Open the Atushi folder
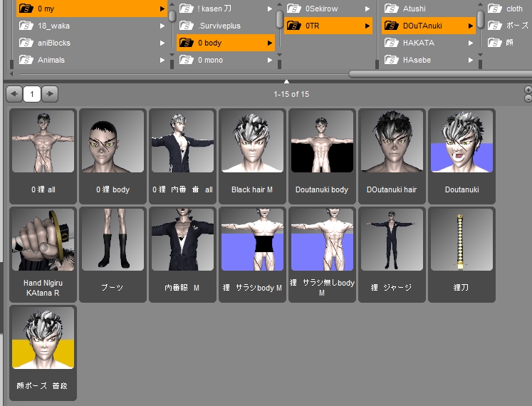This screenshot has width=532, height=406. [x=429, y=9]
